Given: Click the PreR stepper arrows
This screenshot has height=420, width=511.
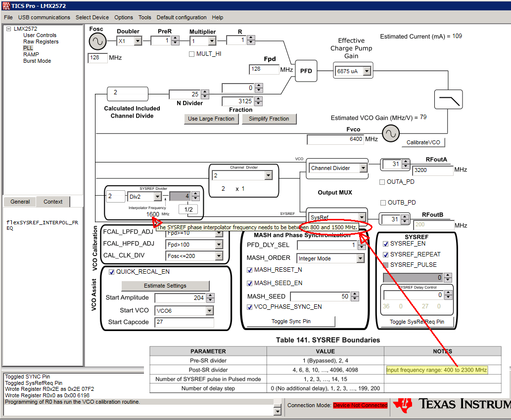Looking at the screenshot, I should click(175, 41).
